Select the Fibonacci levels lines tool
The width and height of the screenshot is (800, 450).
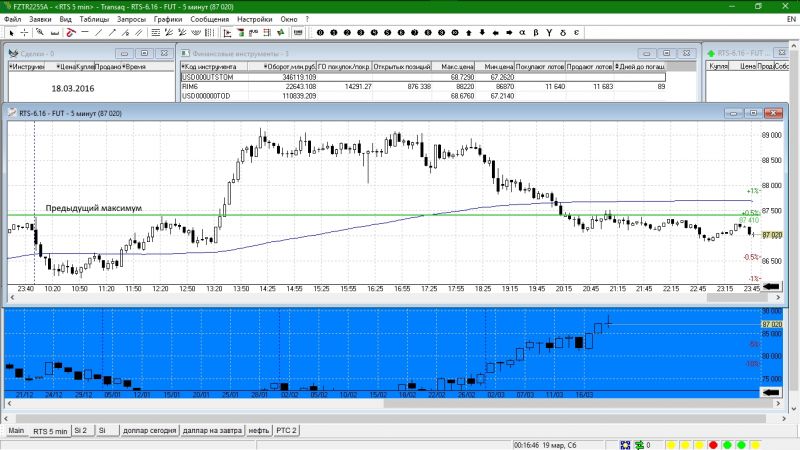tap(156, 33)
